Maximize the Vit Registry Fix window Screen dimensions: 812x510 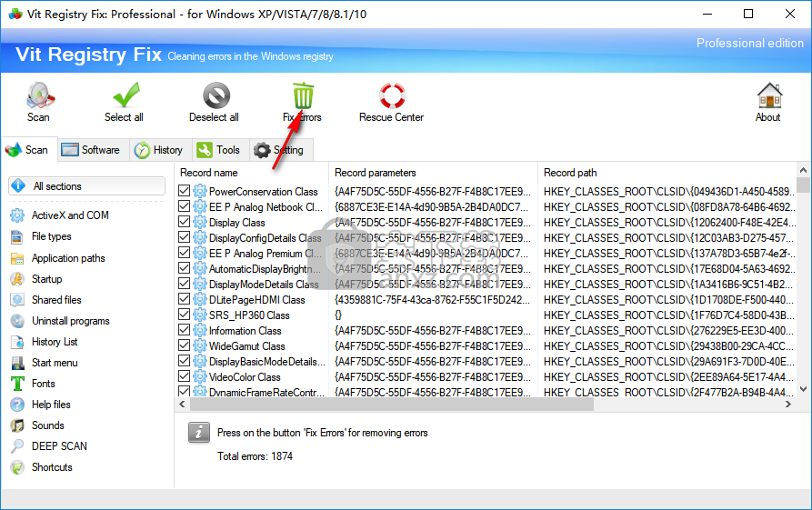coord(748,14)
